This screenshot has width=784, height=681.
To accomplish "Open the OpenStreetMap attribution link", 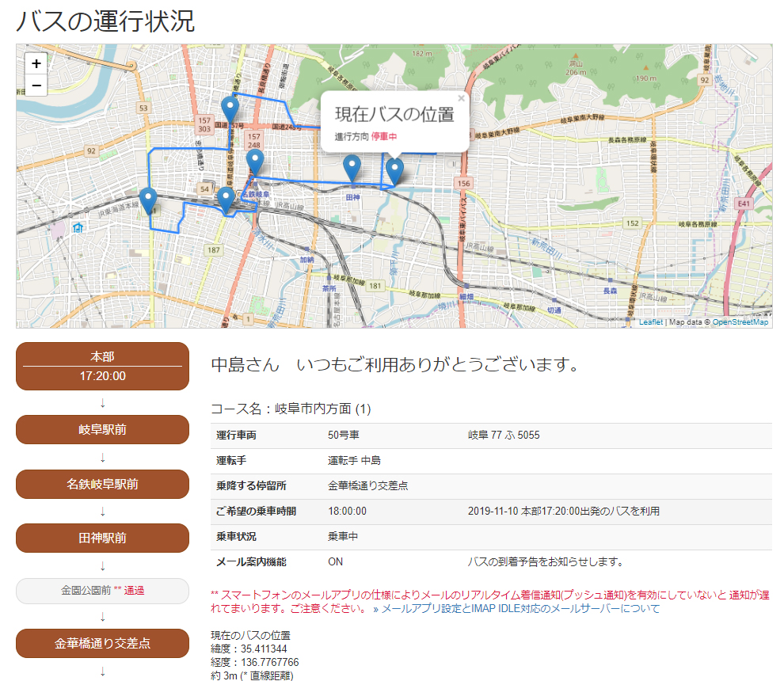I will pos(740,322).
